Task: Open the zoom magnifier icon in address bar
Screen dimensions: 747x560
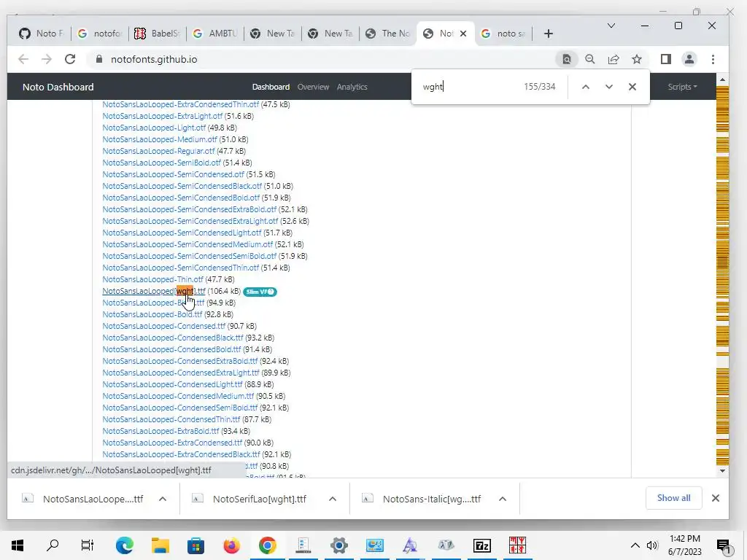Action: [x=589, y=59]
